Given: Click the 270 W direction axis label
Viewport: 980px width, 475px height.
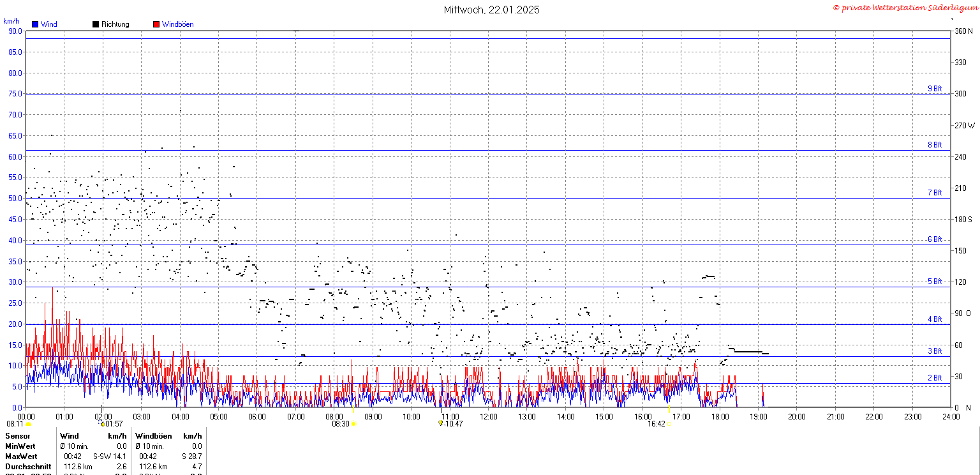Looking at the screenshot, I should [964, 125].
